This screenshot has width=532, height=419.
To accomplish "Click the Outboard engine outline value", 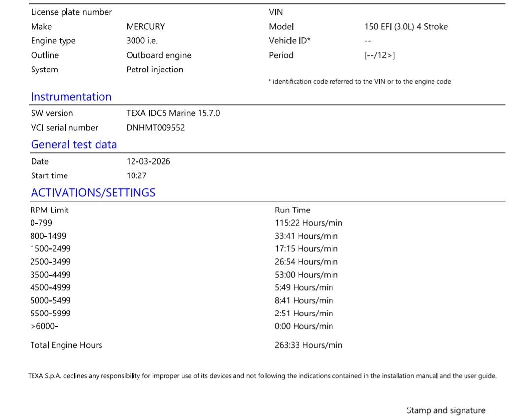I will coord(159,55).
